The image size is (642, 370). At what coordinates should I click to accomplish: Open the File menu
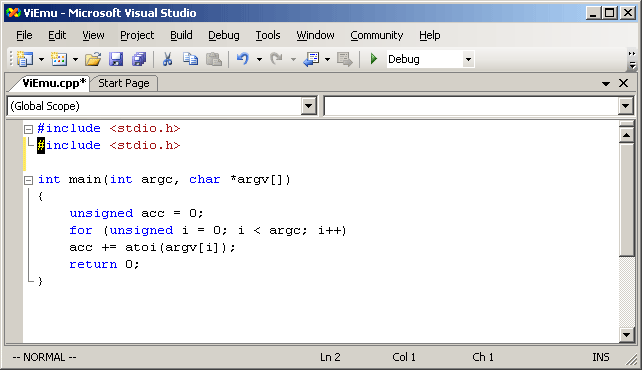click(24, 36)
